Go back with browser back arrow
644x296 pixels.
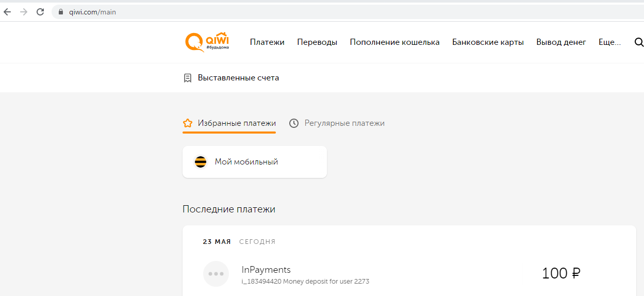coord(7,12)
